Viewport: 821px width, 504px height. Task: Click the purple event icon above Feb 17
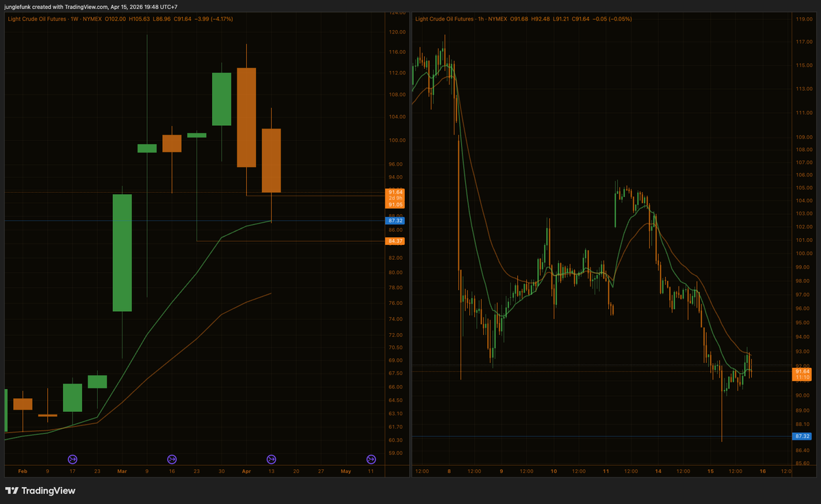(73, 459)
